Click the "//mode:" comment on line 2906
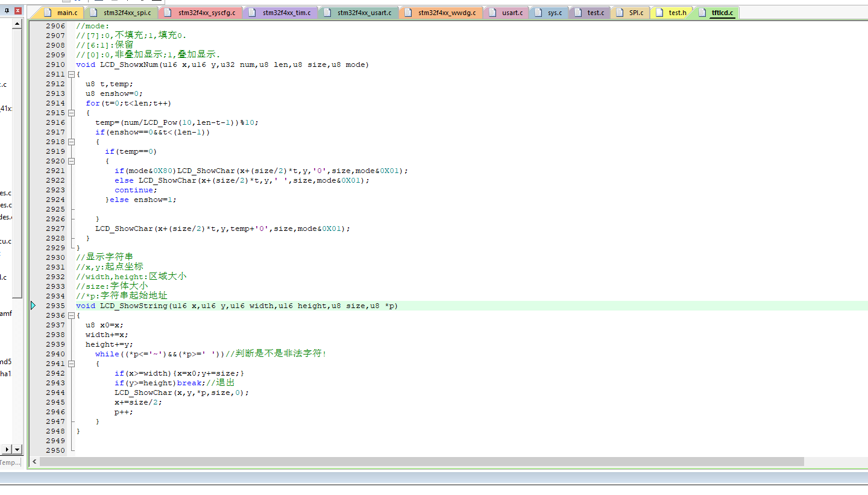 point(93,26)
